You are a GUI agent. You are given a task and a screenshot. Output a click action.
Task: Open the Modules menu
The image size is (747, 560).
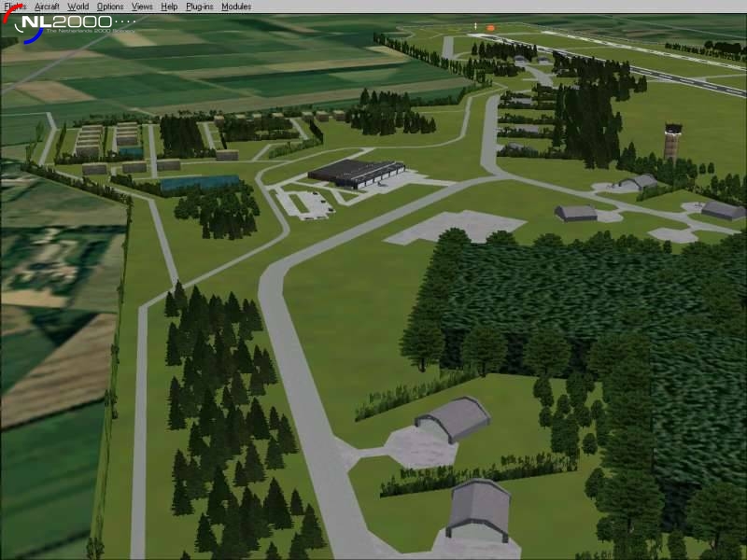point(236,7)
